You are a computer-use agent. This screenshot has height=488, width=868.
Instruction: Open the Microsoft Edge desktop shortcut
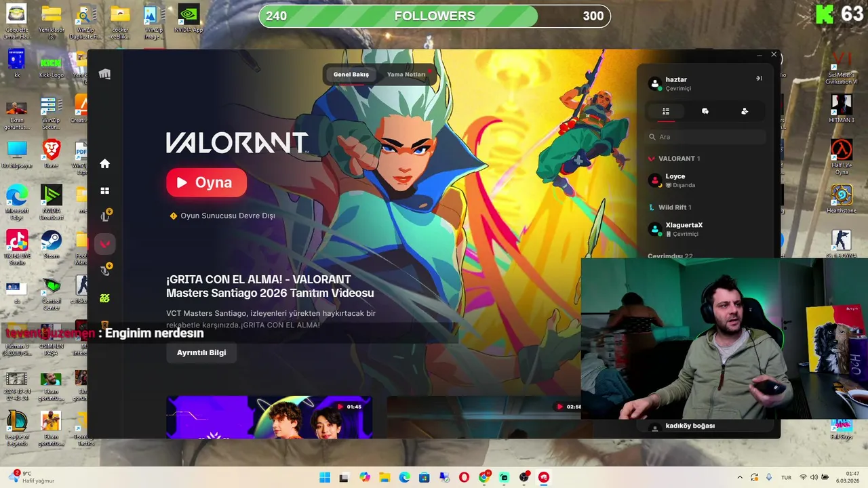click(x=16, y=201)
